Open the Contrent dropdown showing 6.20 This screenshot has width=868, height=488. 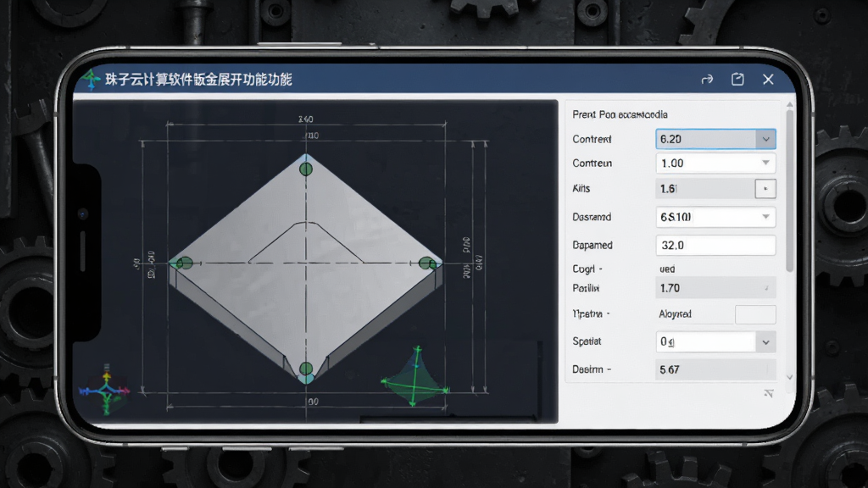tap(715, 139)
